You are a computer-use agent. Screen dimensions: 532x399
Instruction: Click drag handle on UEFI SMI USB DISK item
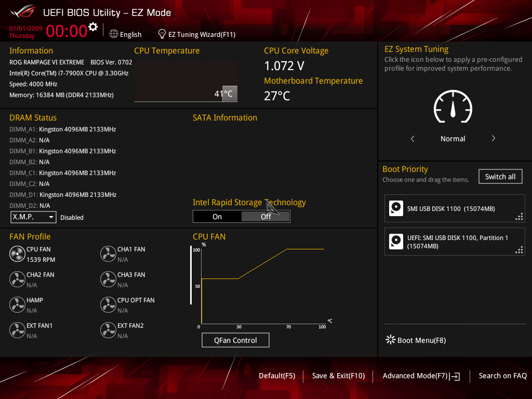point(519,250)
